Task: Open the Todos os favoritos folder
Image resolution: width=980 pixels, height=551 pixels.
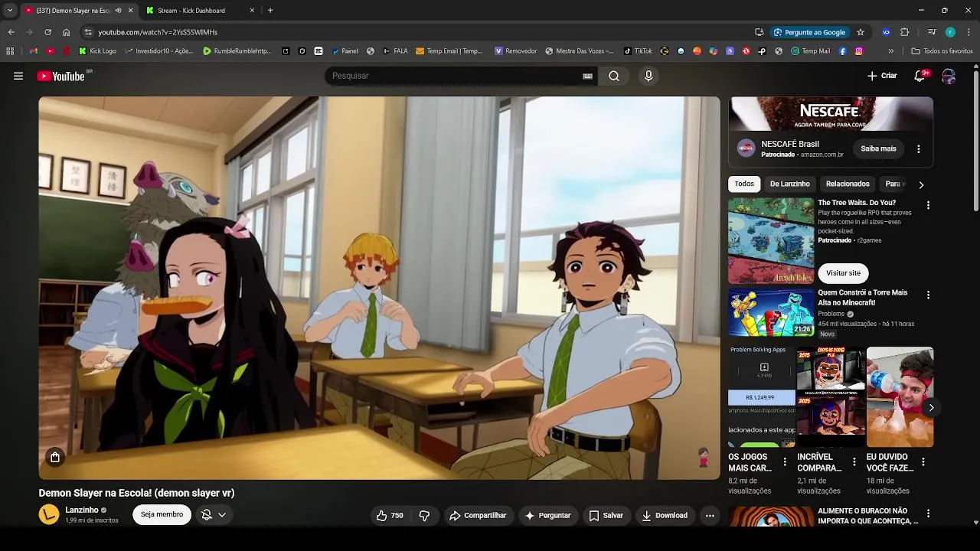Action: (942, 51)
